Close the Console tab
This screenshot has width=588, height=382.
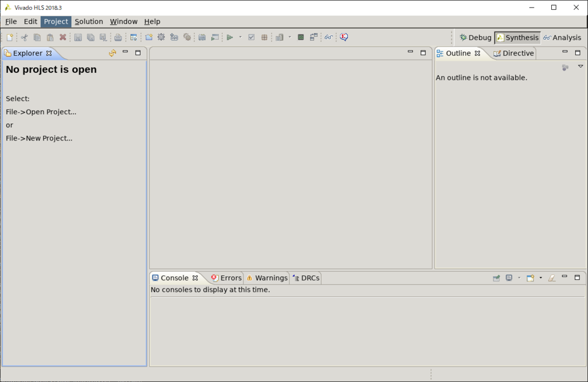pos(195,278)
